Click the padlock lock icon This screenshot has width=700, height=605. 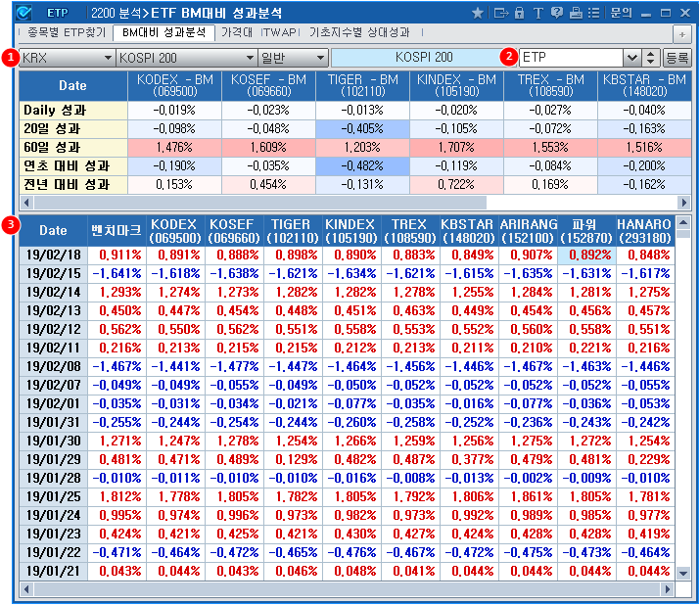[520, 13]
